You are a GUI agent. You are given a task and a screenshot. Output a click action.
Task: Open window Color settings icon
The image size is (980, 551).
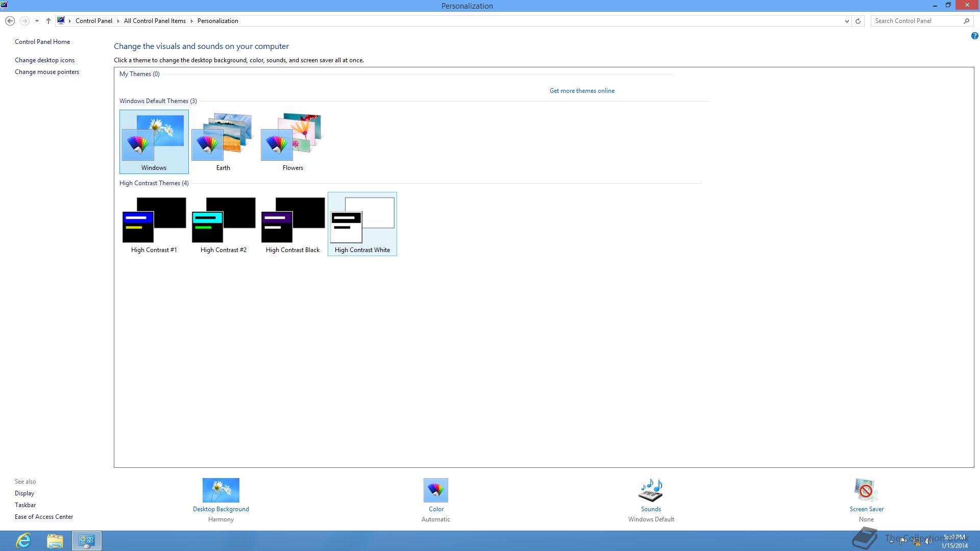pyautogui.click(x=436, y=490)
